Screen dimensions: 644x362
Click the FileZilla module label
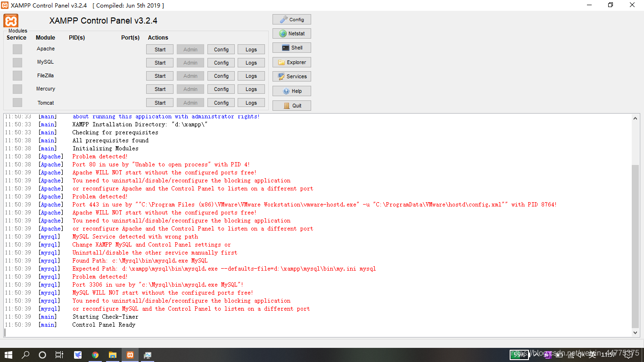46,75
